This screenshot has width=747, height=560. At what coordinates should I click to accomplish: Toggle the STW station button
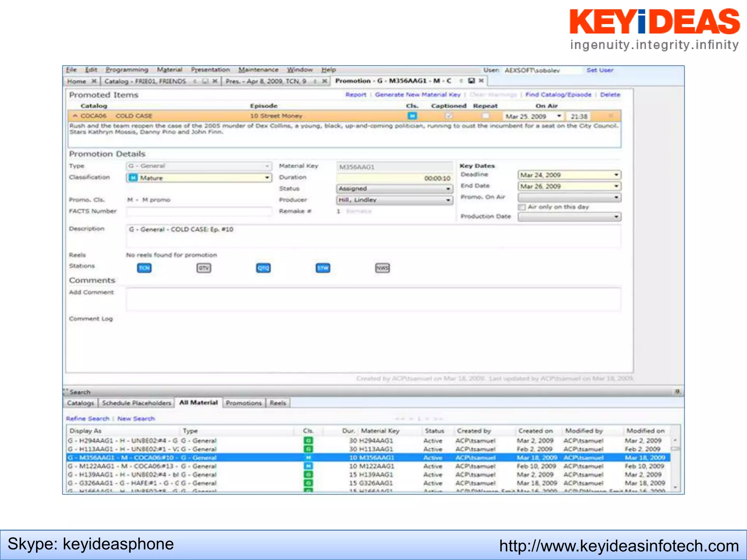pos(323,268)
